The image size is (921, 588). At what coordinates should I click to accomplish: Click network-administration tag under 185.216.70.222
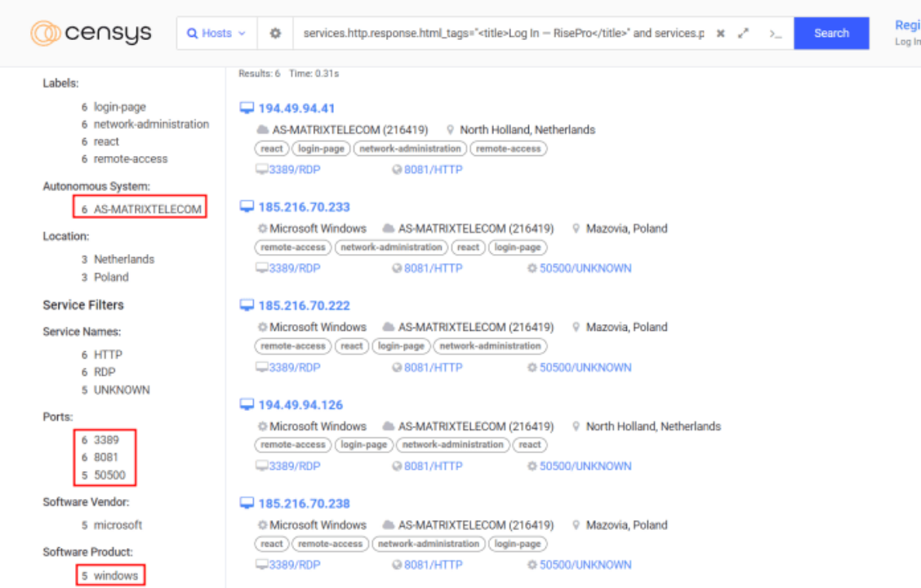[x=490, y=346]
